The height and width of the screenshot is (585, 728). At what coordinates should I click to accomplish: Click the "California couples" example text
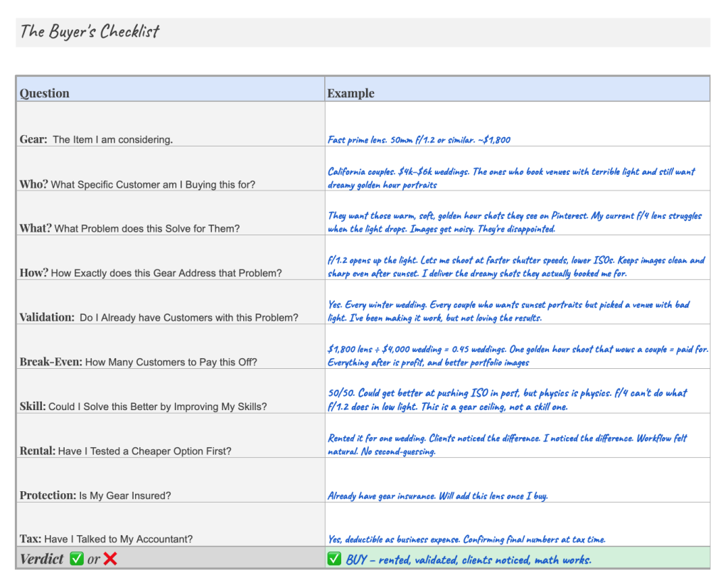coord(511,178)
